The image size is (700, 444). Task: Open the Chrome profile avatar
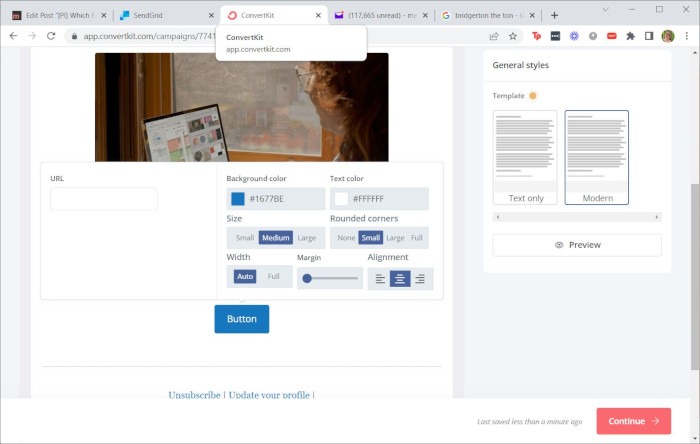(x=668, y=36)
